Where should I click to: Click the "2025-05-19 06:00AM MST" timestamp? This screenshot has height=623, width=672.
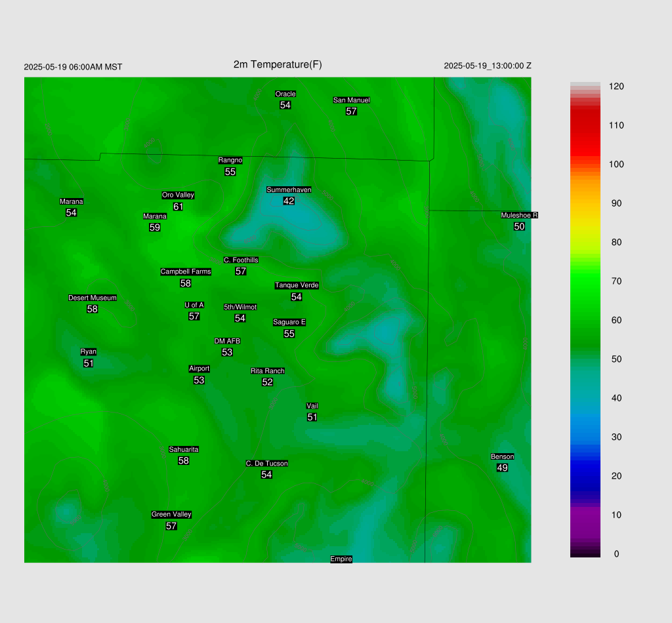(73, 67)
